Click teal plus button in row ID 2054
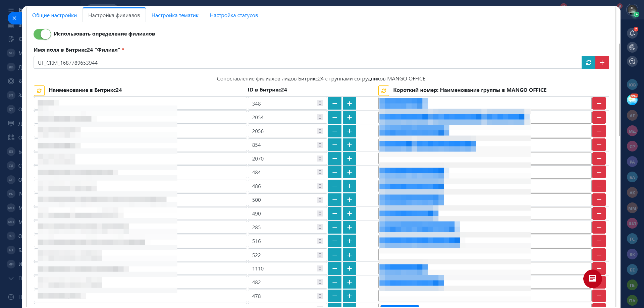The image size is (644, 308). point(350,117)
